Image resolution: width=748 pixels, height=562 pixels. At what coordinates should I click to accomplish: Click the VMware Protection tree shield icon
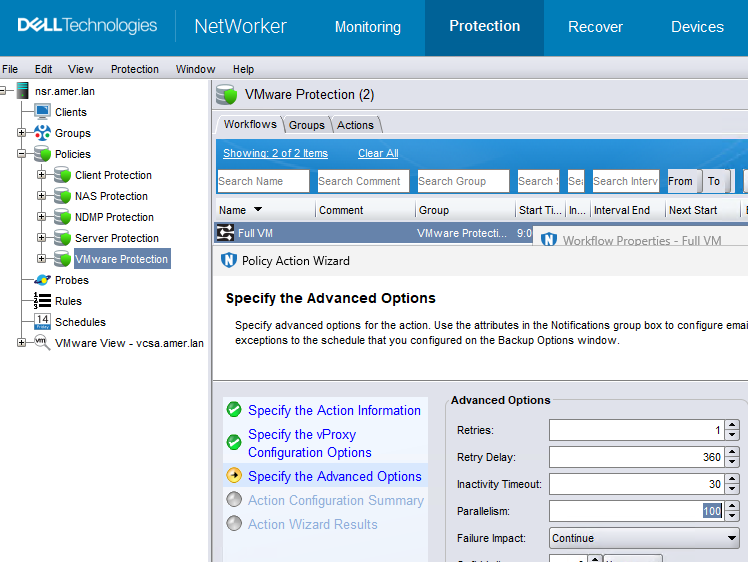(x=62, y=259)
